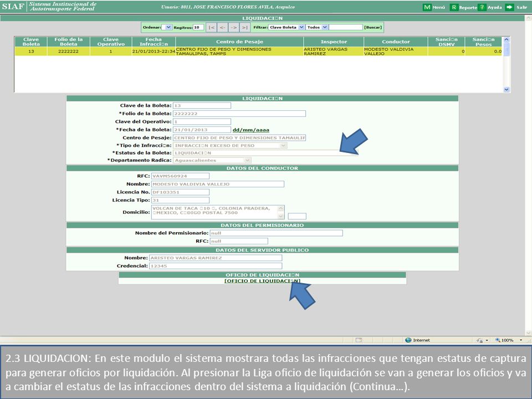Go to next records page button
Screen dimensions: 532x399
point(233,28)
